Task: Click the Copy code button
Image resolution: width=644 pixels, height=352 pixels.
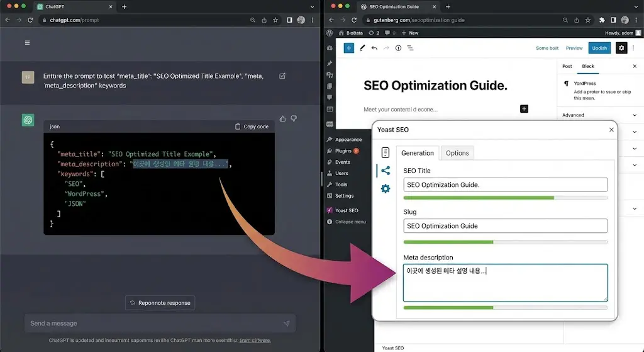Action: (252, 127)
